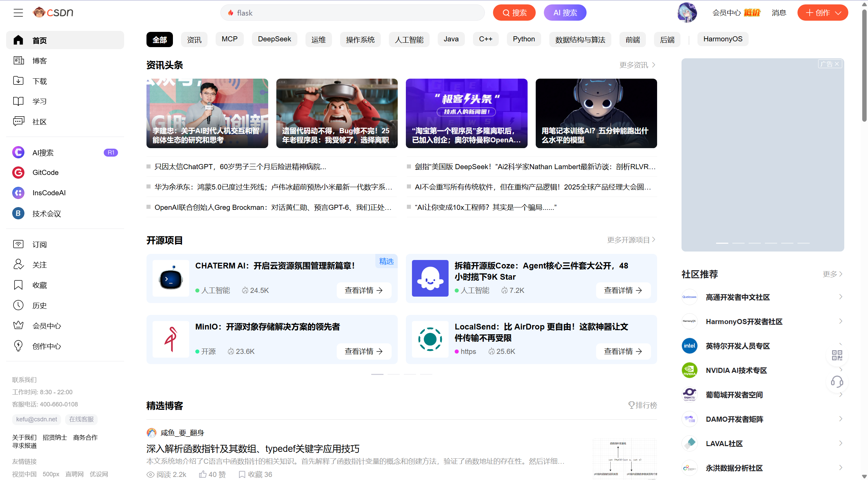Expand 永洪数据分析社区 row chevron
This screenshot has width=868, height=480.
coord(841,468)
